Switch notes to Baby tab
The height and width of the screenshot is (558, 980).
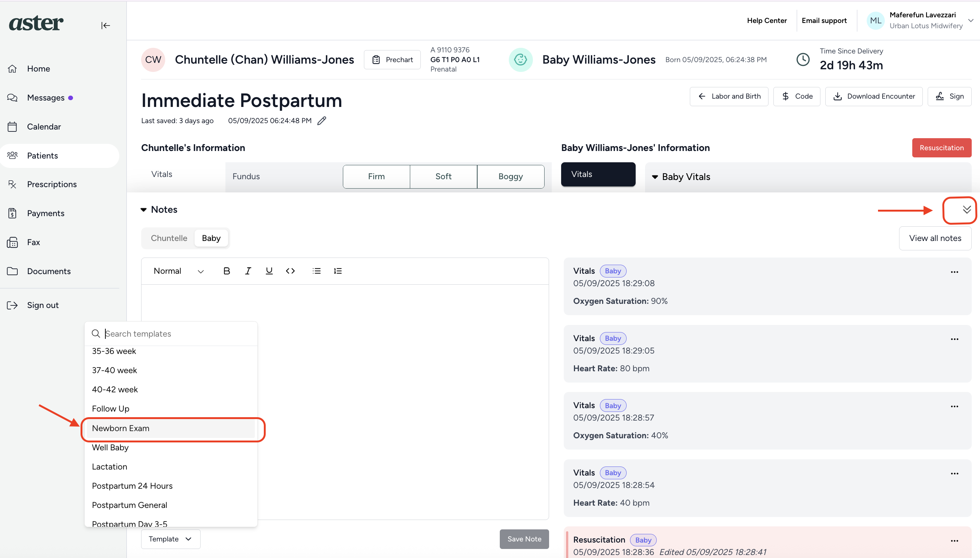[211, 238]
